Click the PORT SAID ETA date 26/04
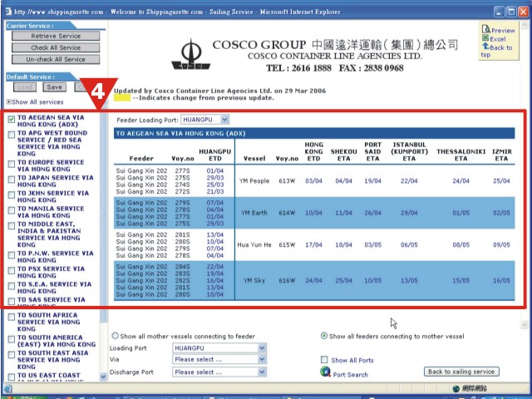 372,213
